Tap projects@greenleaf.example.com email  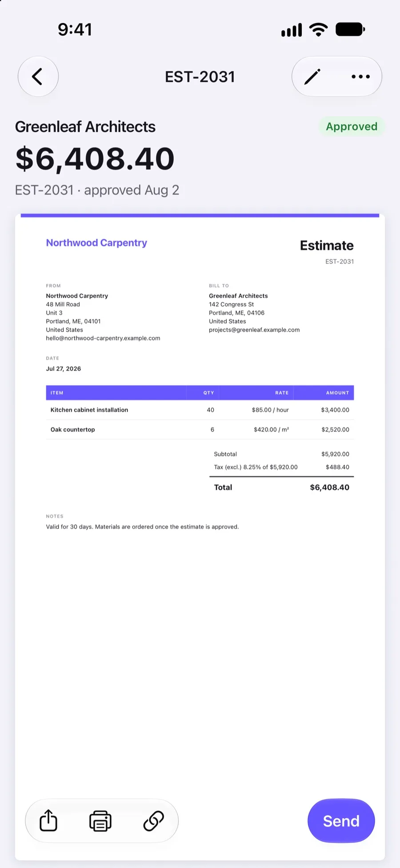click(x=254, y=330)
